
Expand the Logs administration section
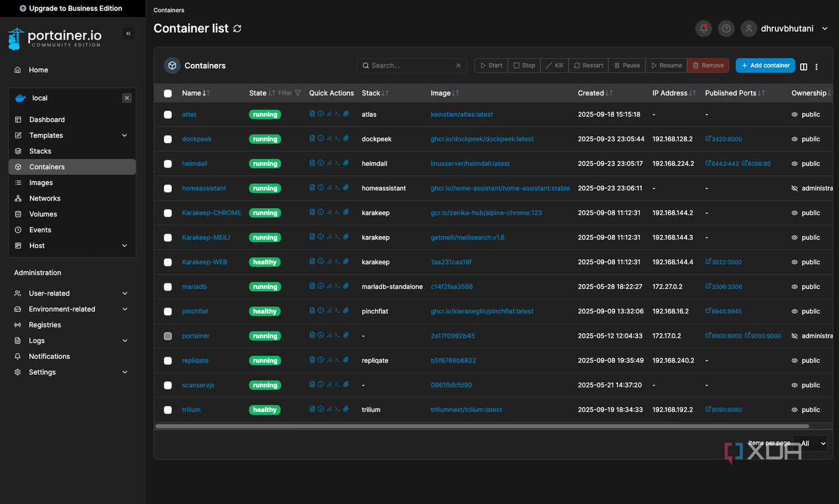(72, 340)
